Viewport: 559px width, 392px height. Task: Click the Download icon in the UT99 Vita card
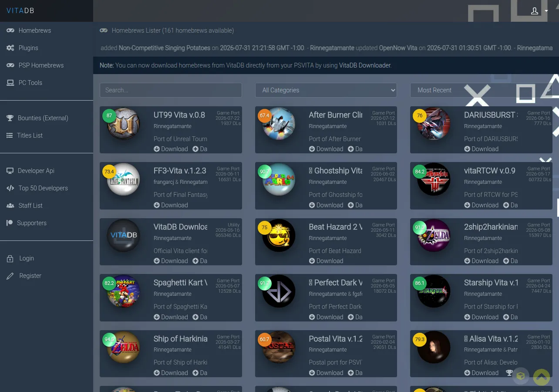click(157, 149)
